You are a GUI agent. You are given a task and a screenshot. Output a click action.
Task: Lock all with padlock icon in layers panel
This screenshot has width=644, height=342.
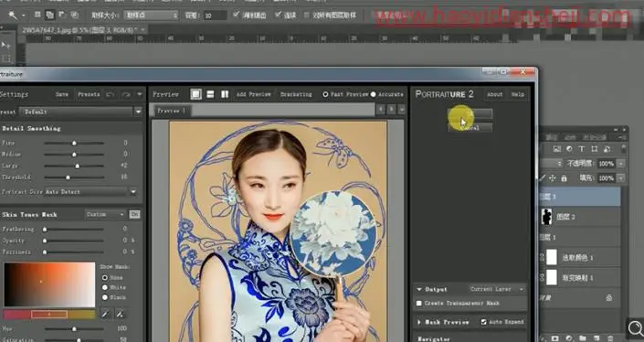tap(564, 178)
